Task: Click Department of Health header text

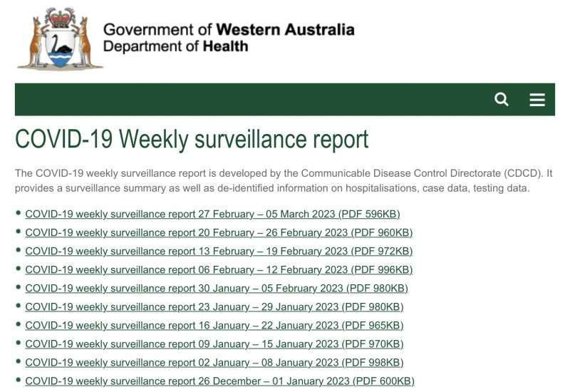Action: click(175, 46)
